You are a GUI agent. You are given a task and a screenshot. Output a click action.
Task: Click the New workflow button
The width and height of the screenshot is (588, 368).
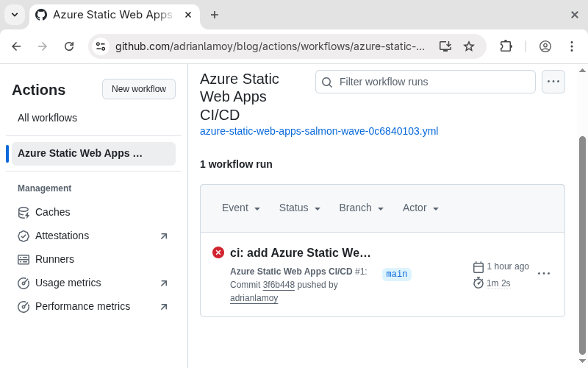point(139,89)
